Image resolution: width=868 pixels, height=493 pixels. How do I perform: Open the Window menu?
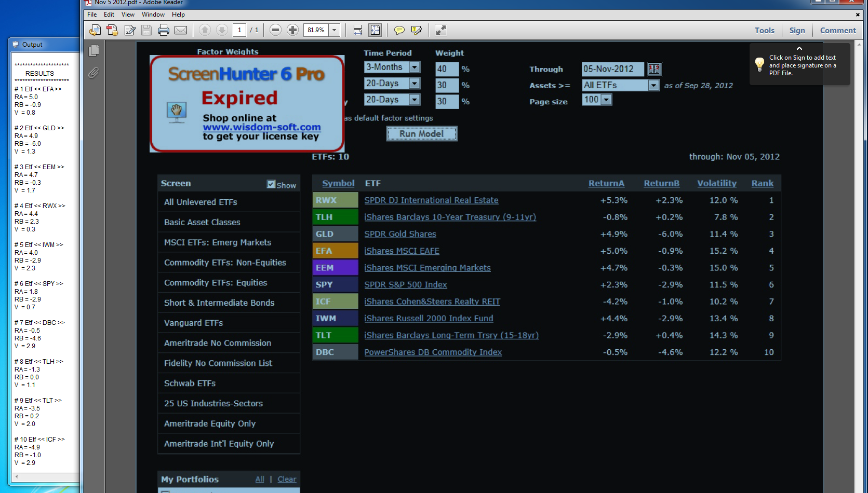153,15
